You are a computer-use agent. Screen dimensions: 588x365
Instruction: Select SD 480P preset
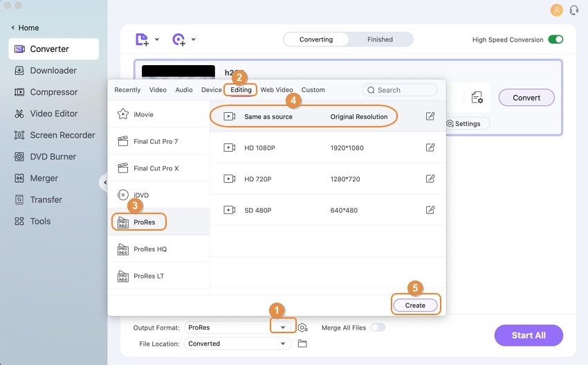click(328, 210)
